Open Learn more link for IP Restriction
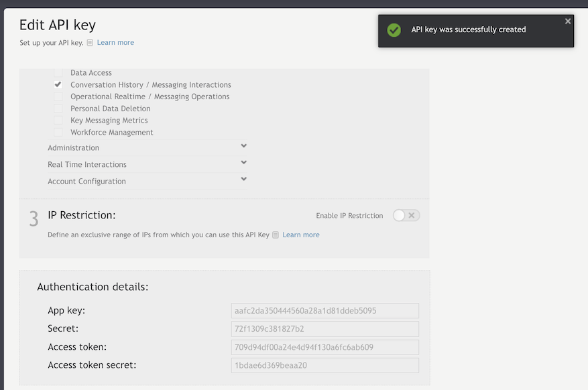The width and height of the screenshot is (588, 390). pos(301,235)
